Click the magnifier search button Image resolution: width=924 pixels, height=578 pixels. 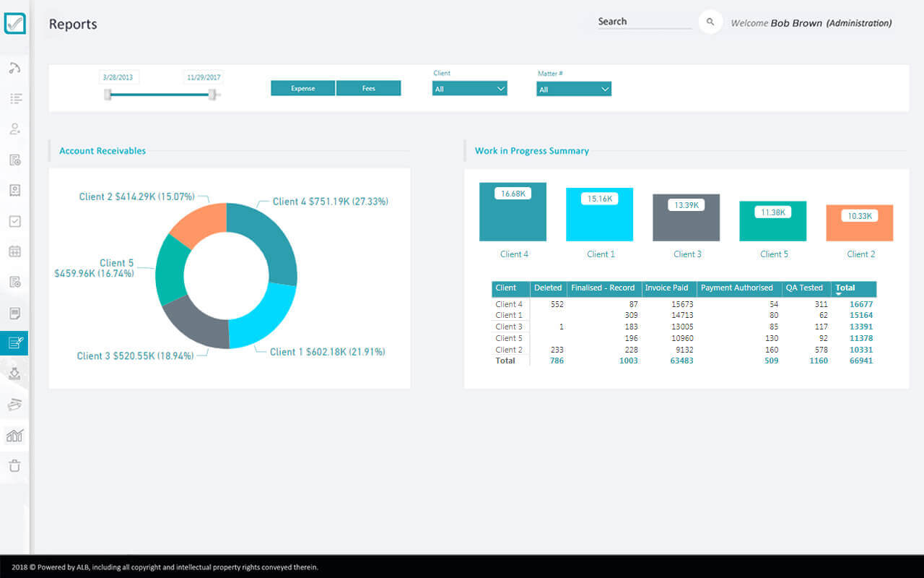click(x=710, y=22)
